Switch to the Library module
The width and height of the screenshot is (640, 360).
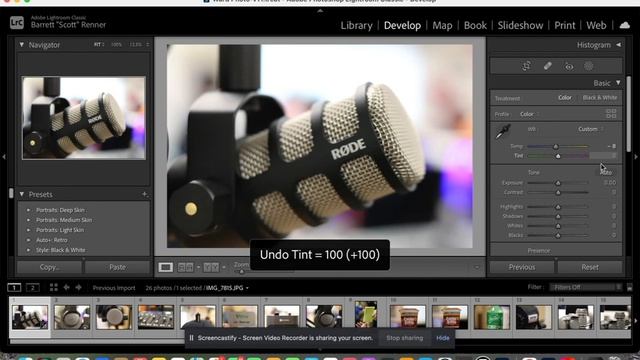[x=356, y=25]
